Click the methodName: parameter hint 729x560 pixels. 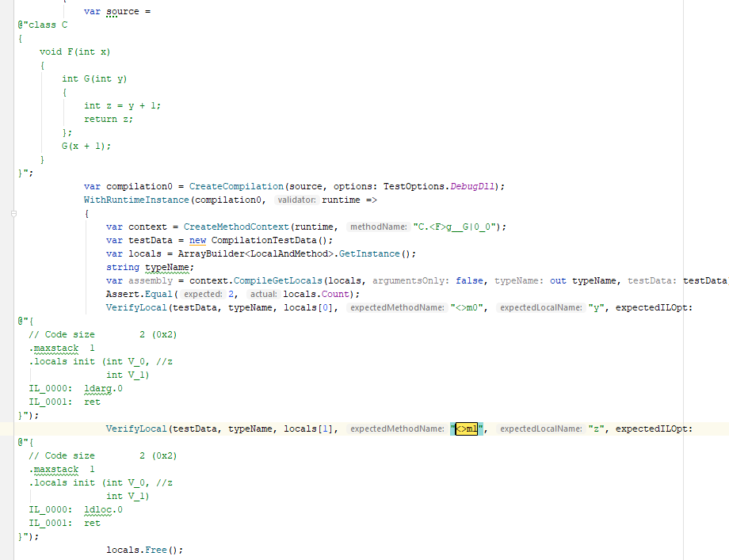tap(379, 227)
